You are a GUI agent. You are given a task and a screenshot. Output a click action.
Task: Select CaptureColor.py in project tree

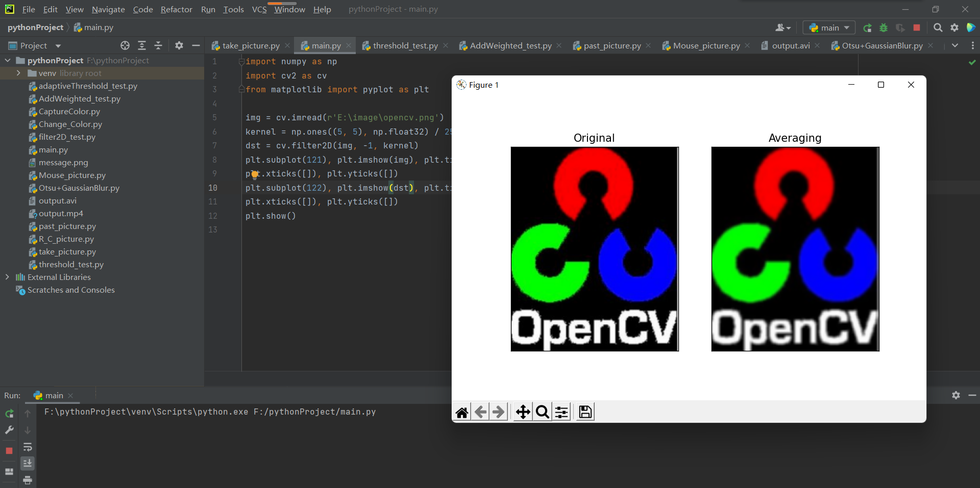[x=69, y=111]
